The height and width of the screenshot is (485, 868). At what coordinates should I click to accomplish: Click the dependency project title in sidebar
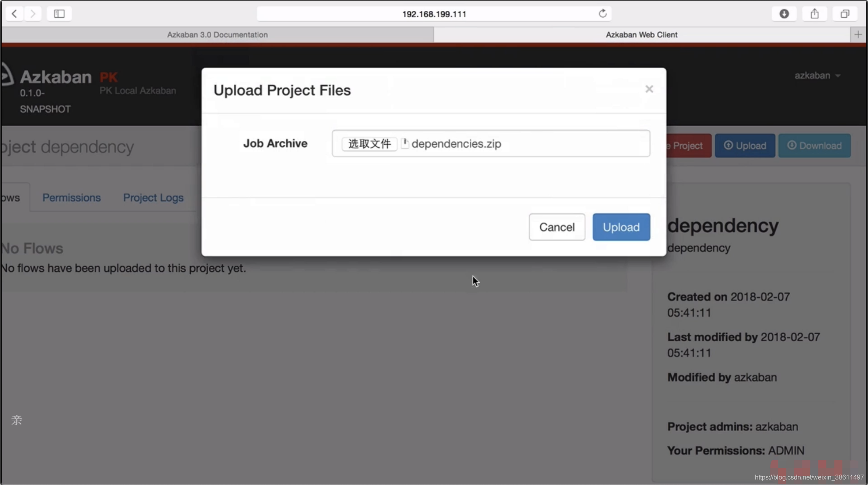(x=723, y=226)
